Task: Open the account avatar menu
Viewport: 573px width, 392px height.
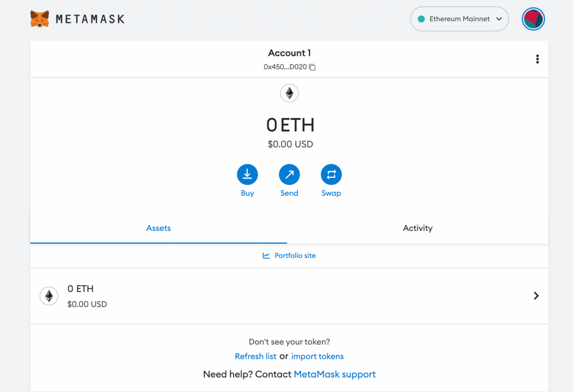Action: click(x=533, y=19)
